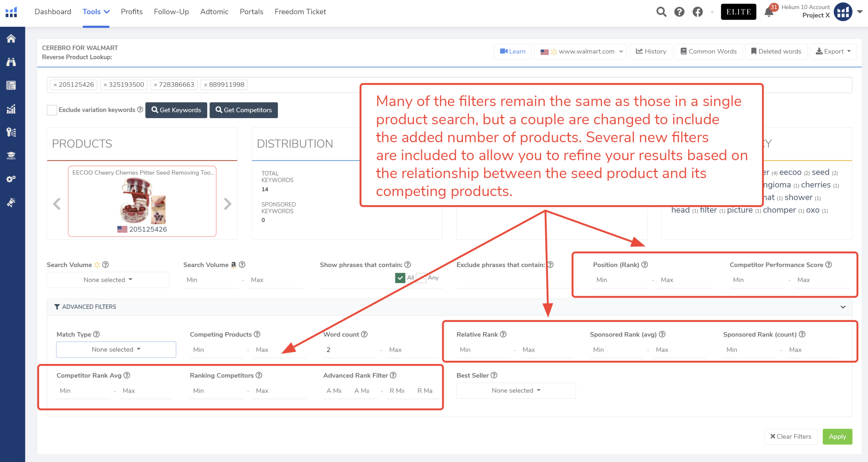Viewport: 868px width, 462px height.
Task: Uncheck the All phrases checkbox
Action: click(x=400, y=278)
